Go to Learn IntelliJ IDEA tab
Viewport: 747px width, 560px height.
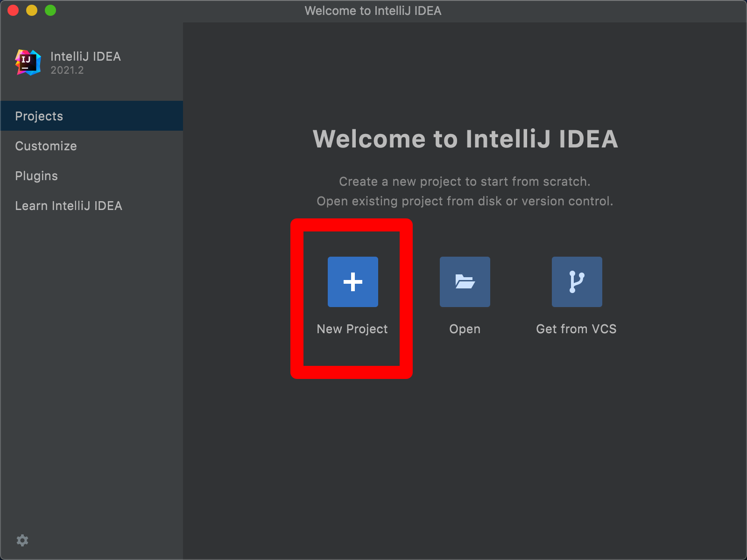(x=92, y=205)
